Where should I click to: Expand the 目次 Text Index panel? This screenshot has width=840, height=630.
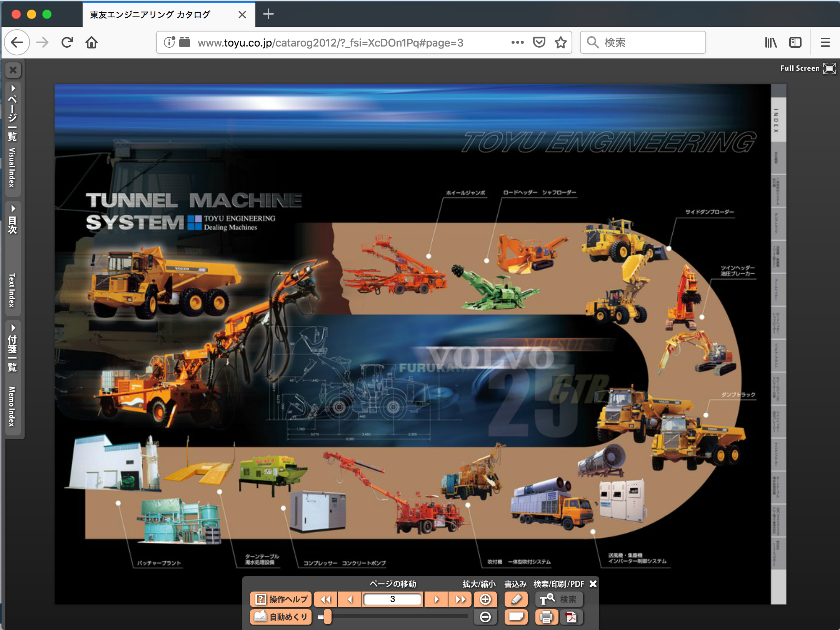(13, 258)
